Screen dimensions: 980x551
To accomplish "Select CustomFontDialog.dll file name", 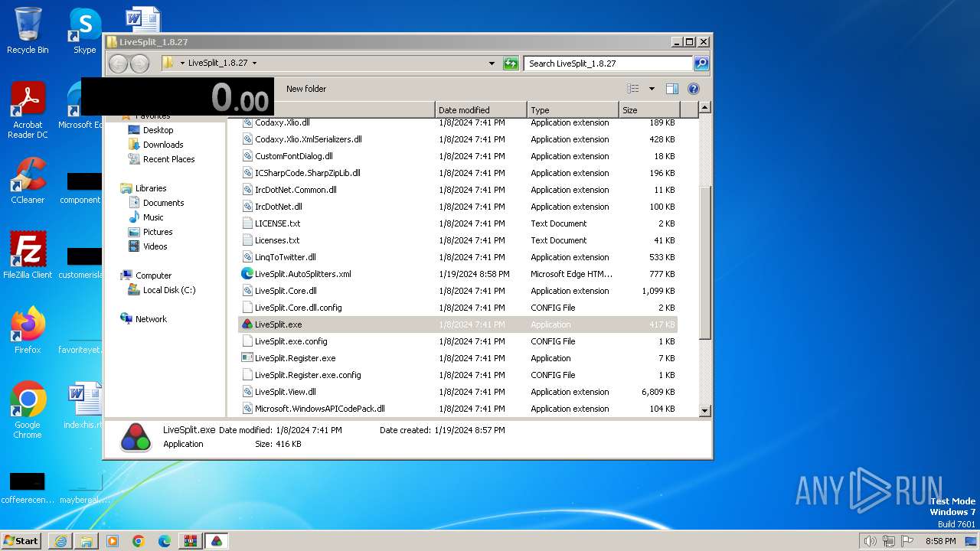I will (294, 156).
